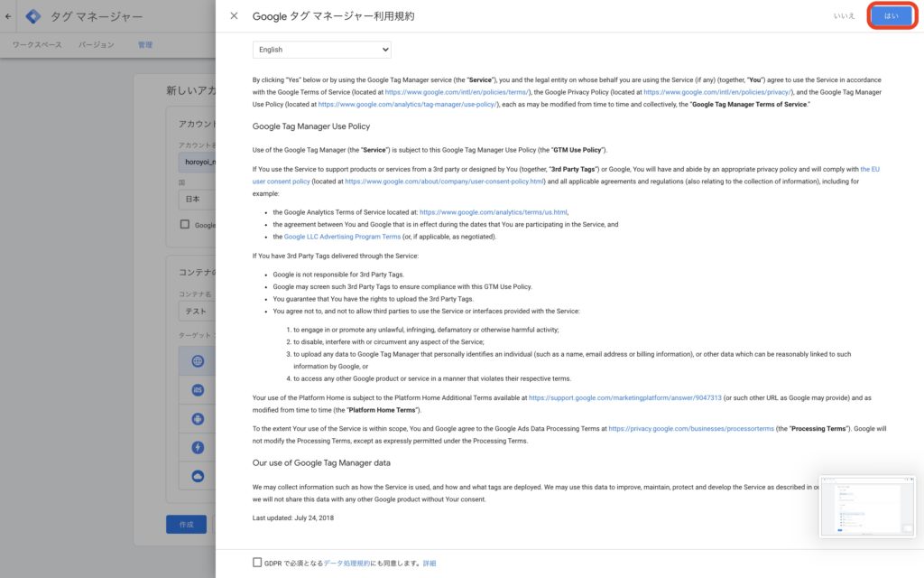Click the 'Our use of Google Tag Manager data' heading
924x578 pixels.
click(321, 463)
